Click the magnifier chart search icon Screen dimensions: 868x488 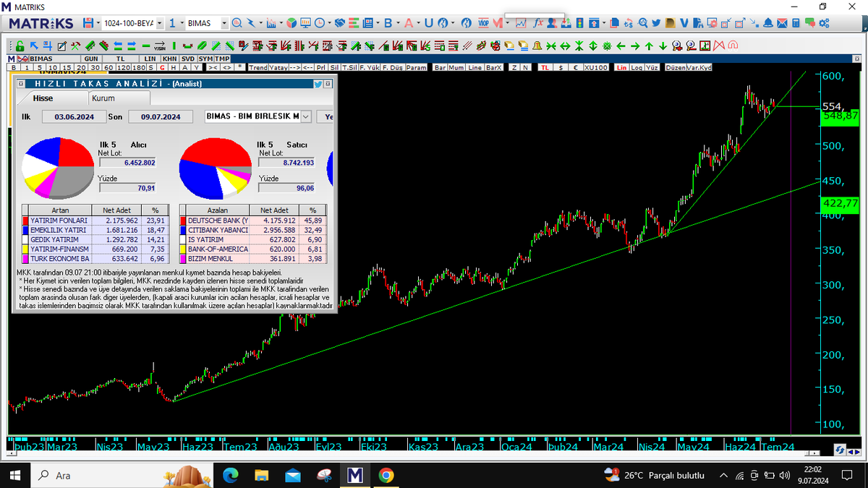pos(237,23)
